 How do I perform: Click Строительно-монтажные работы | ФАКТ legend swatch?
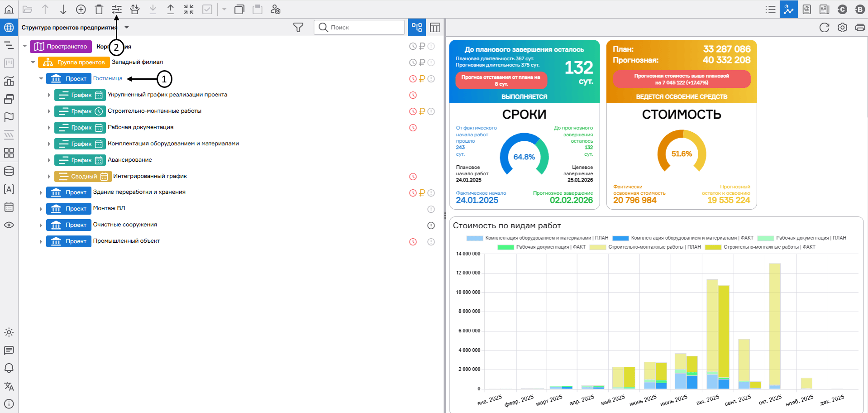coord(713,247)
